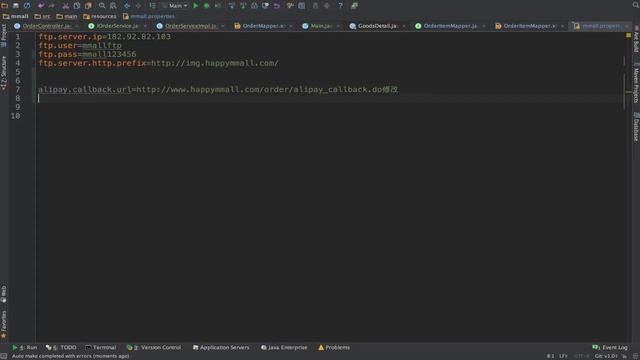The height and width of the screenshot is (360, 640).
Task: Open the Run tool window
Action: [x=25, y=347]
